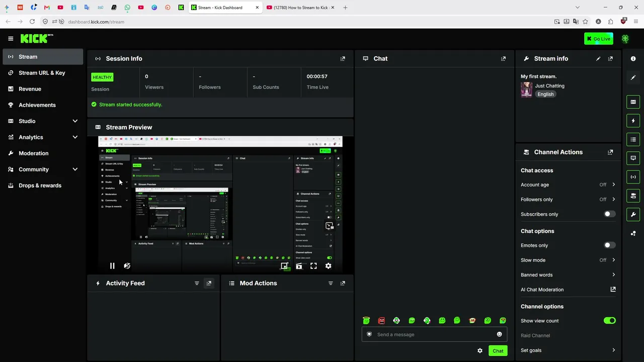Open the Achievements page
This screenshot has width=644, height=362.
[43, 105]
